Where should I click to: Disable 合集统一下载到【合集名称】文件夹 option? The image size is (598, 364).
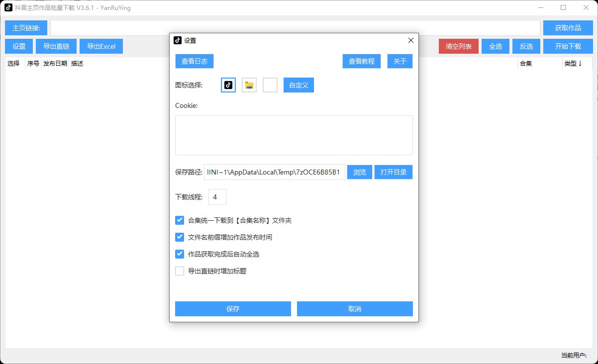[x=180, y=220]
